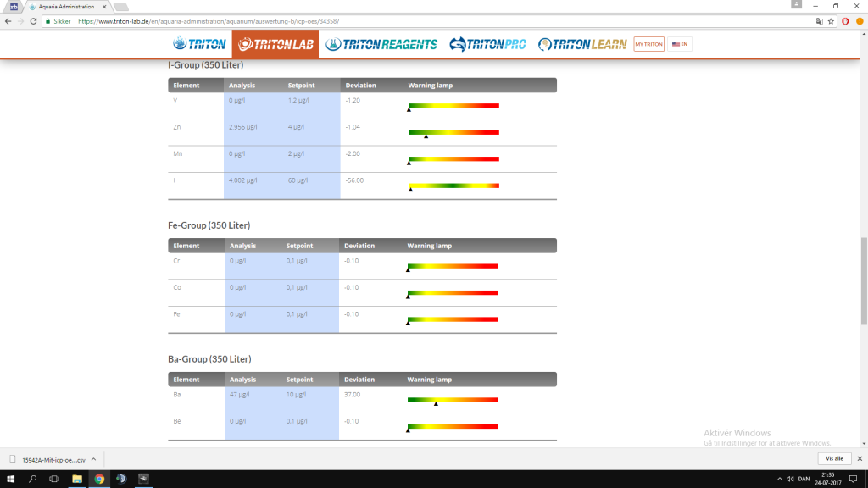Viewport: 868px width, 488px height.
Task: Reload the page with browser refresh icon
Action: 32,21
